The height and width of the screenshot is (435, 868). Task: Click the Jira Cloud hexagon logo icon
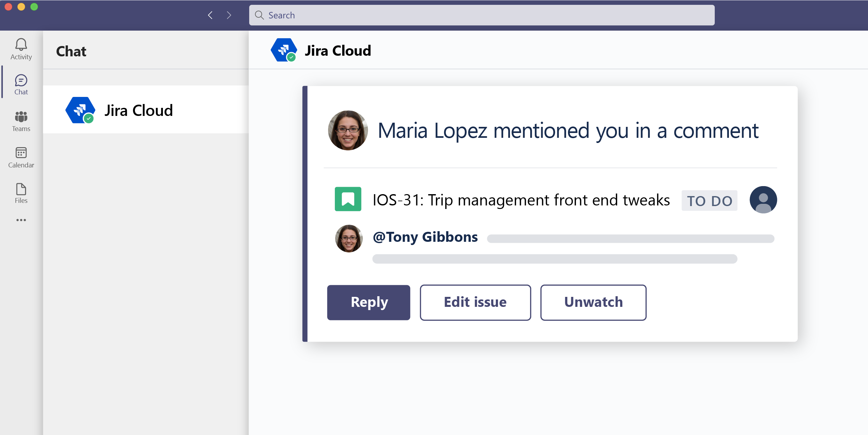283,51
